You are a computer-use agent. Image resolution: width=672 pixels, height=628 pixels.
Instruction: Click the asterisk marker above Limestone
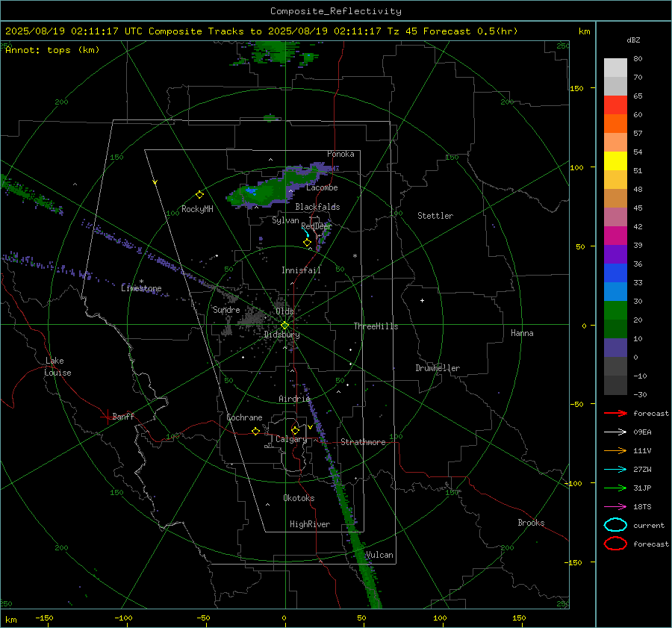(141, 282)
